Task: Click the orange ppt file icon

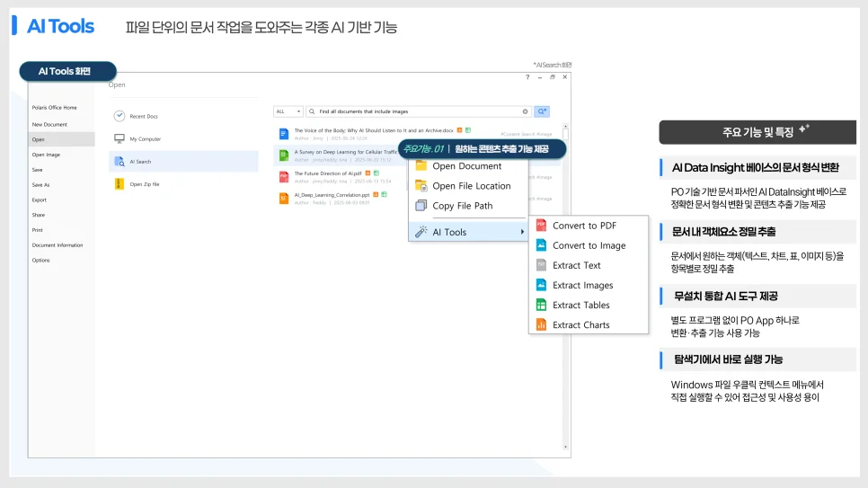Action: pyautogui.click(x=283, y=199)
